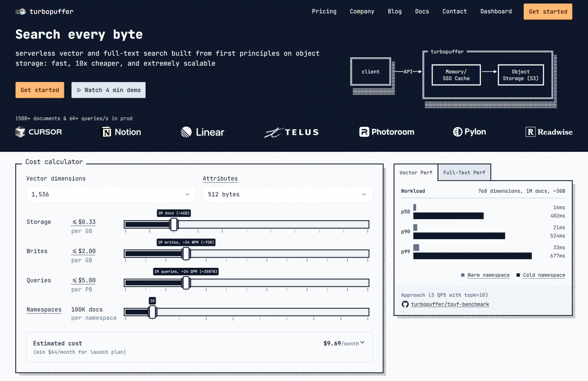Click the p50 cold namespace bar

tap(449, 216)
